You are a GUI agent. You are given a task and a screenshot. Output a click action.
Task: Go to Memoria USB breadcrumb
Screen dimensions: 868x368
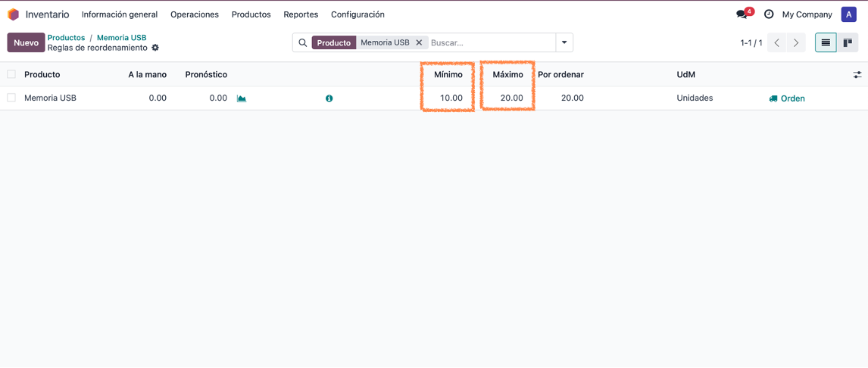click(122, 38)
